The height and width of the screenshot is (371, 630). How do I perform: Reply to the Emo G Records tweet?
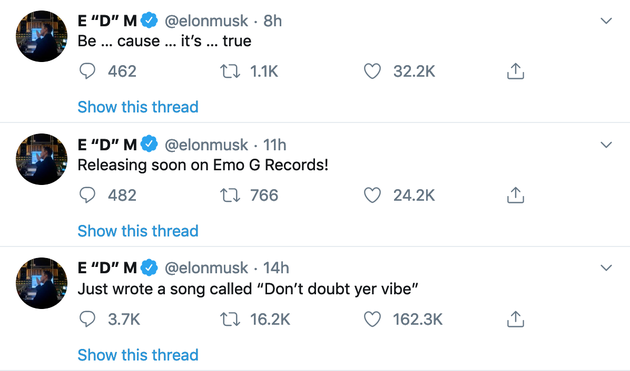coord(87,195)
